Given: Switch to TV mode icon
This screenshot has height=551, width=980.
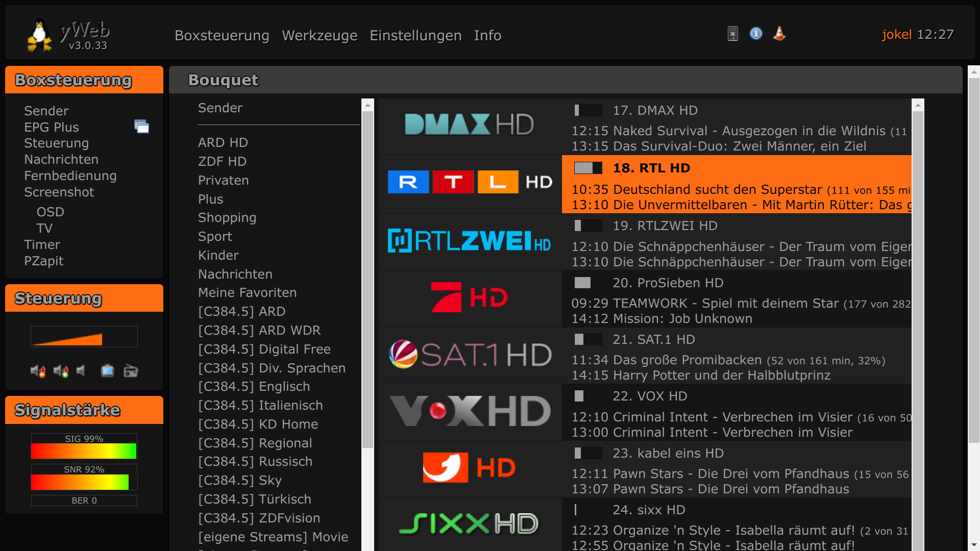Looking at the screenshot, I should pyautogui.click(x=107, y=371).
